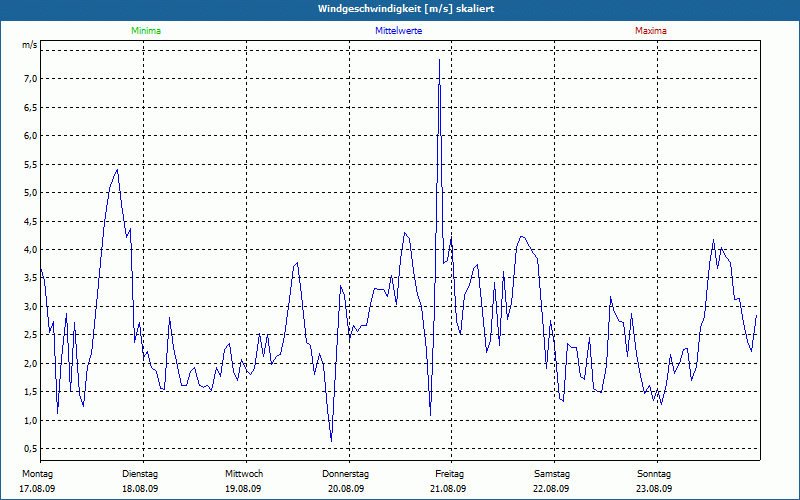
Task: Click the date 23.08.09
Action: pyautogui.click(x=654, y=489)
